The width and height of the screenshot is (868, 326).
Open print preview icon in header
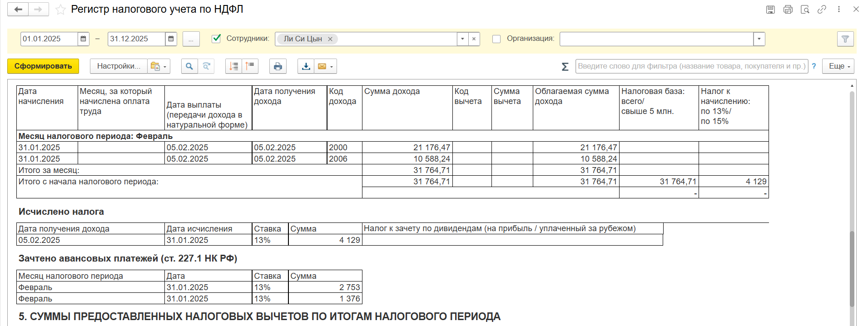805,9
